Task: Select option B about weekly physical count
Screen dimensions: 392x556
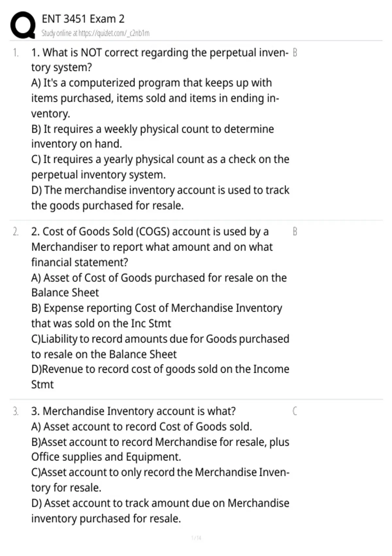Action: (x=153, y=136)
